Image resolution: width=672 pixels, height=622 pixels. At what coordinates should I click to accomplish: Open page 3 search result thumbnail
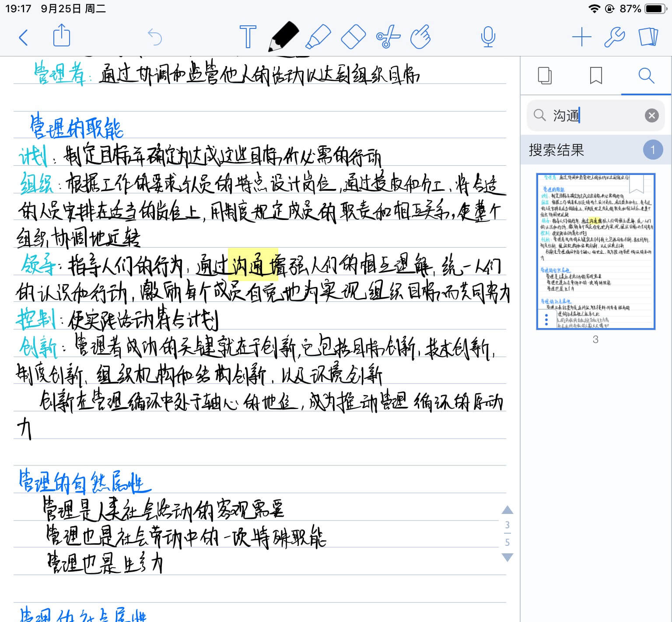(595, 252)
